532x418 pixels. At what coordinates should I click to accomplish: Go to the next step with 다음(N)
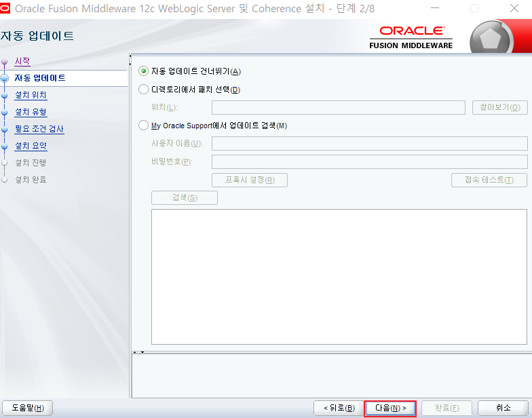(x=390, y=408)
